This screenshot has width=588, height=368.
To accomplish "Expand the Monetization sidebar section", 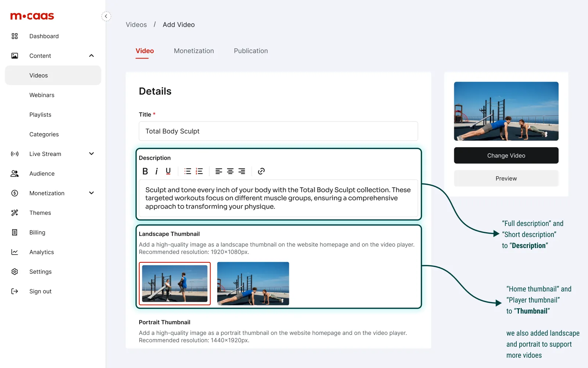I will 92,193.
